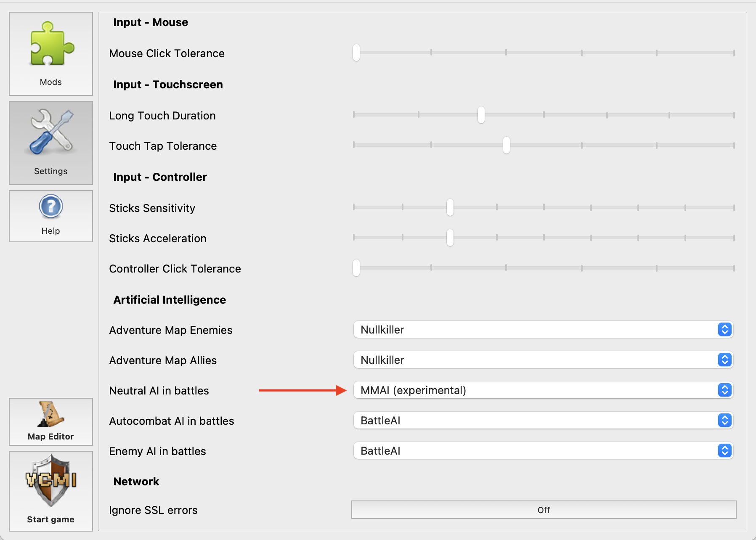756x540 pixels.
Task: Select the Settings wrench and screwdriver icon
Action: coord(51,132)
